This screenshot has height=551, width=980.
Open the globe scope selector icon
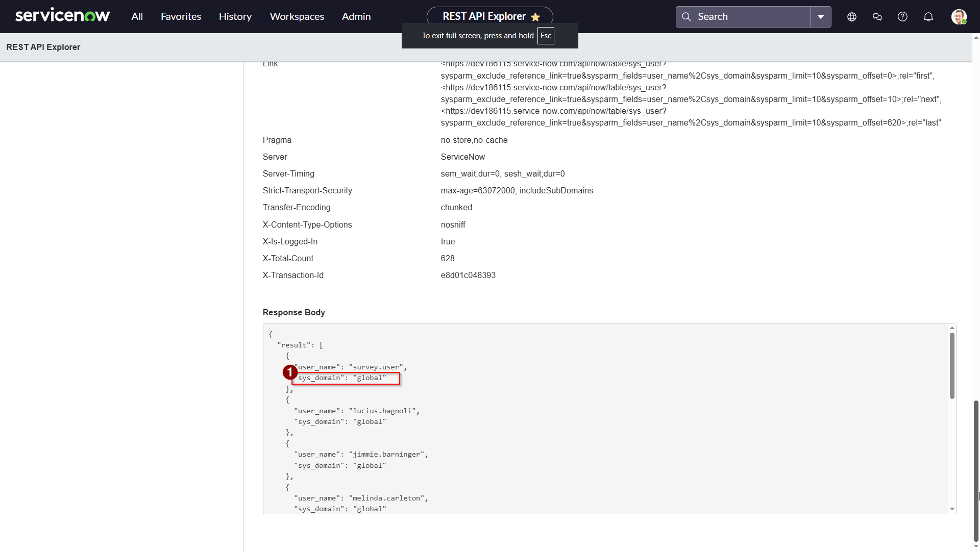tap(851, 17)
